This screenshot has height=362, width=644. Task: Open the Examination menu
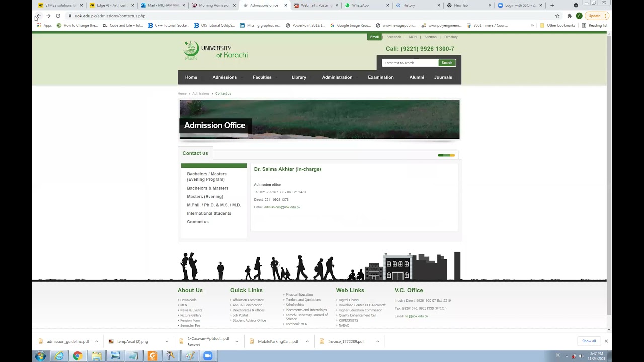(x=381, y=77)
